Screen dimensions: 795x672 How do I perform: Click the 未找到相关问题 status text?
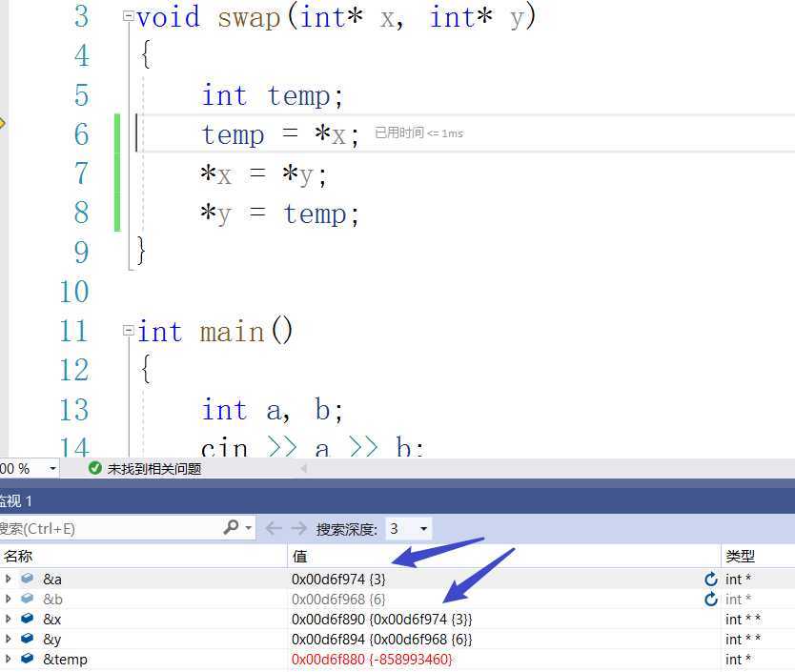(154, 468)
